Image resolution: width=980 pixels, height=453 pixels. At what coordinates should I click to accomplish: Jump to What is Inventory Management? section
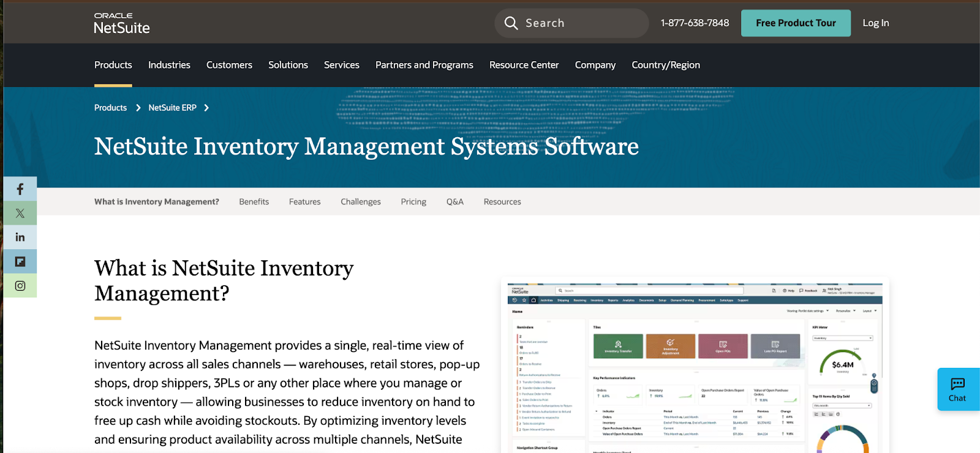point(157,201)
